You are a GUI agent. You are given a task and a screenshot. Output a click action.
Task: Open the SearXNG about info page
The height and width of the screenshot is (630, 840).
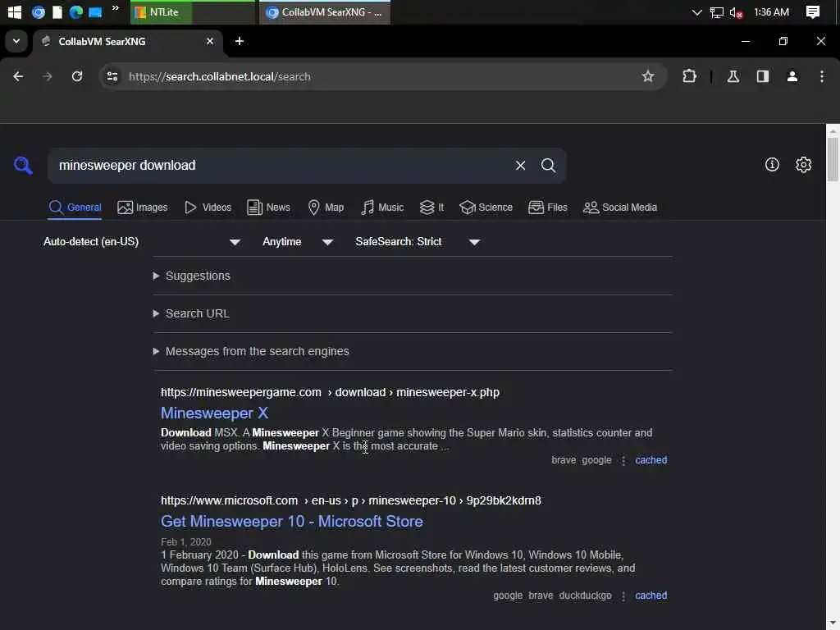(x=772, y=164)
